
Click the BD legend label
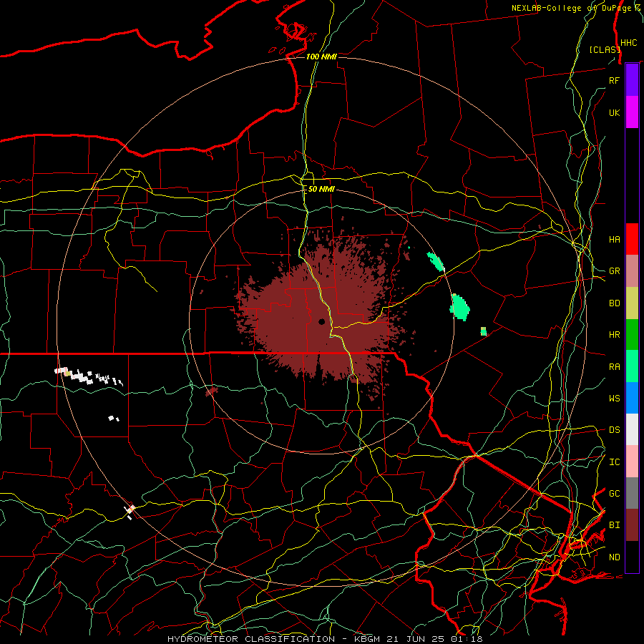point(614,303)
